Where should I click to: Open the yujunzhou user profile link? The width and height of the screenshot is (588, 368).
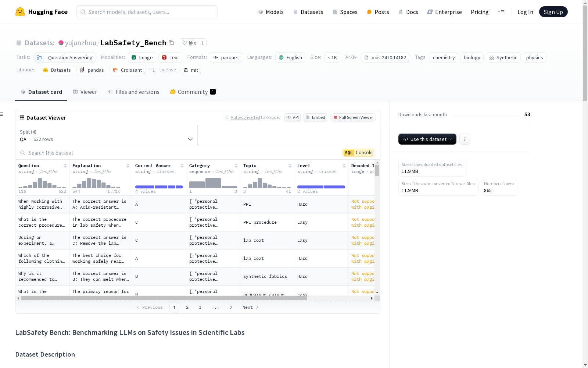point(80,43)
